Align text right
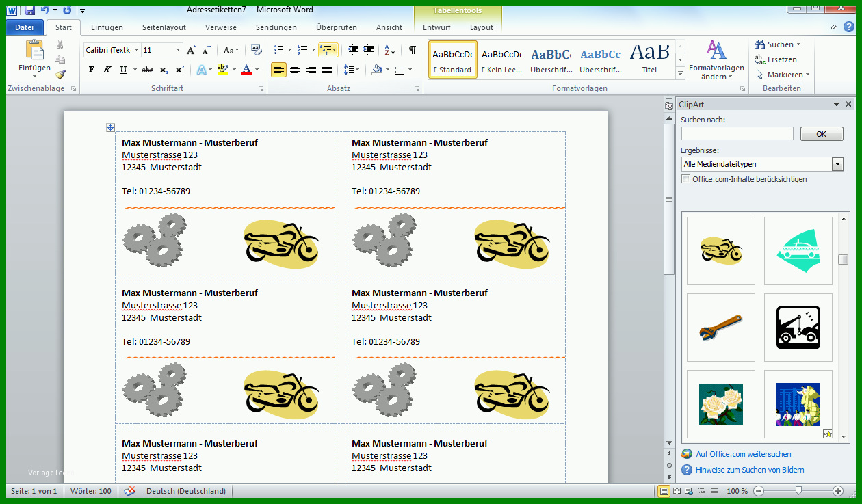Screen dimensions: 862x504 pyautogui.click(x=311, y=70)
